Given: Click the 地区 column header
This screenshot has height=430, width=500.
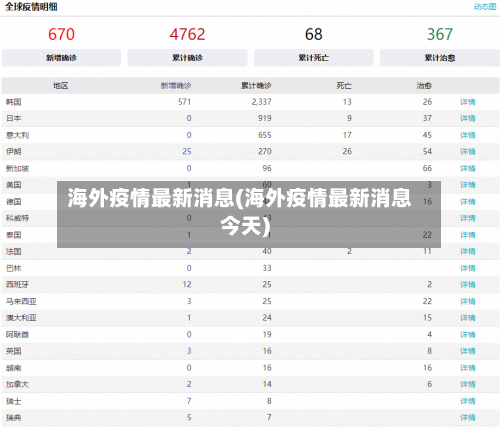Looking at the screenshot, I should (61, 86).
